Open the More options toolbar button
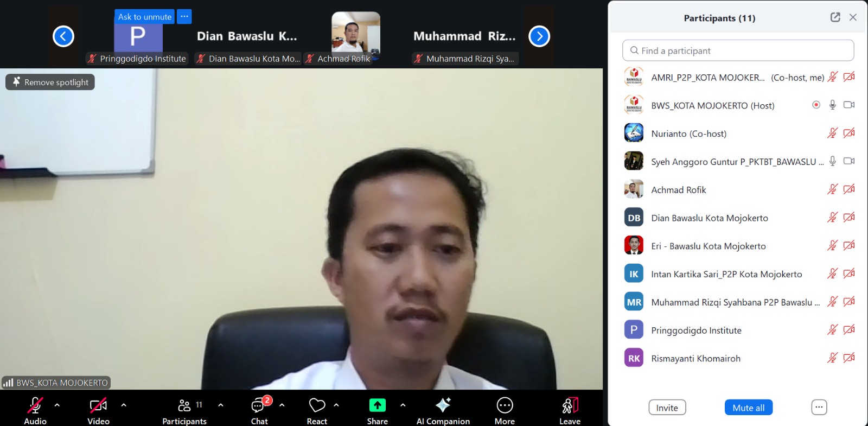This screenshot has height=426, width=868. 505,411
